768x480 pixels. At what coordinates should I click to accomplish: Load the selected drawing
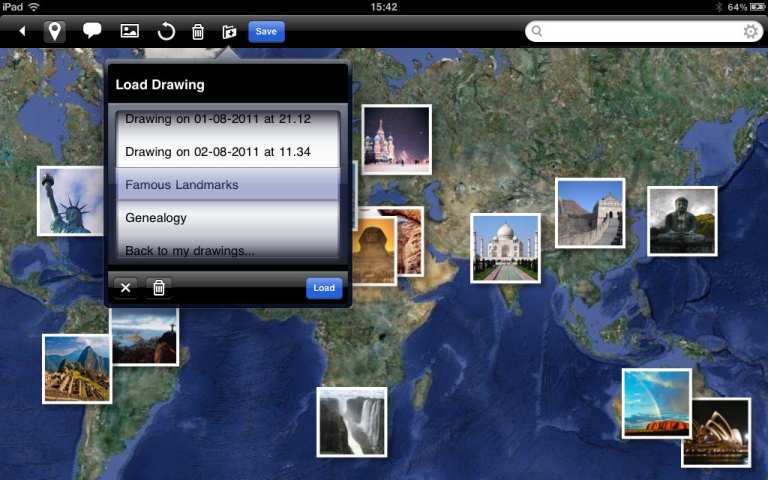point(324,288)
